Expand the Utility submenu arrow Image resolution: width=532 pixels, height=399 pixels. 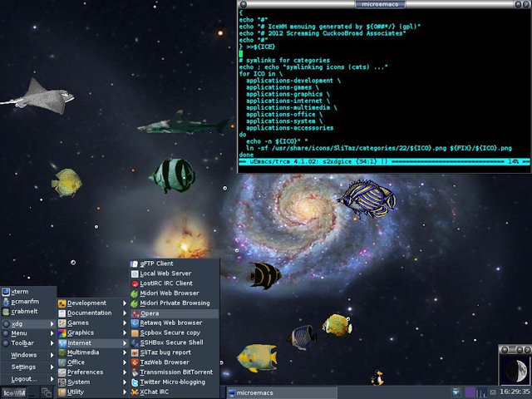click(x=125, y=392)
